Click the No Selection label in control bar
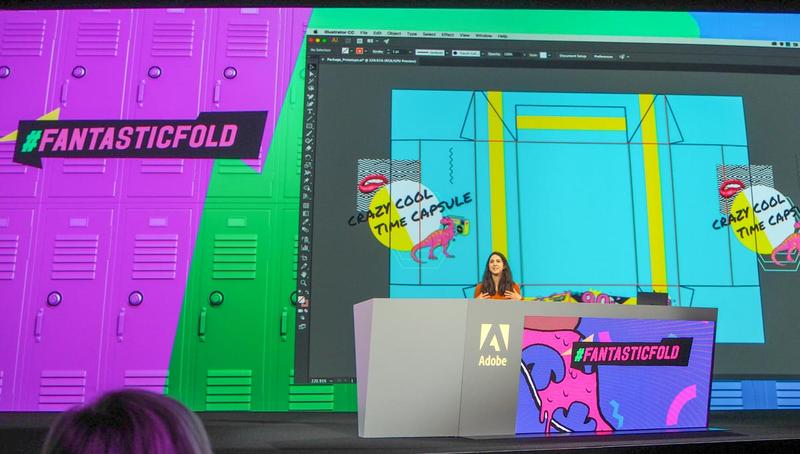Image resolution: width=800 pixels, height=454 pixels. (320, 50)
